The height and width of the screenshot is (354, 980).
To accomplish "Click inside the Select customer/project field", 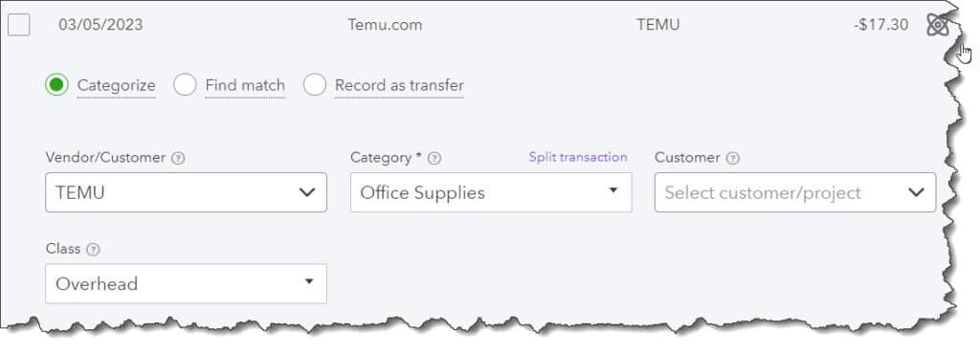I will [795, 192].
